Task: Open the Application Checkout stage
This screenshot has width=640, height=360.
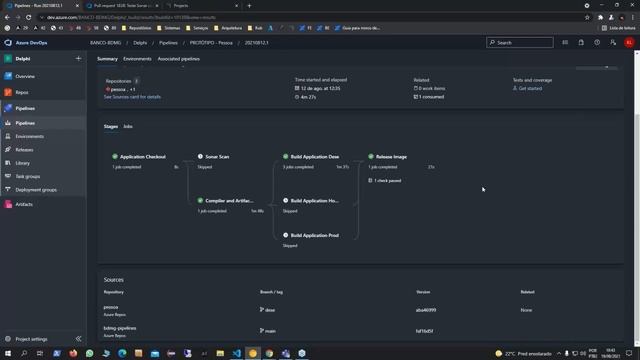Action: 142,157
